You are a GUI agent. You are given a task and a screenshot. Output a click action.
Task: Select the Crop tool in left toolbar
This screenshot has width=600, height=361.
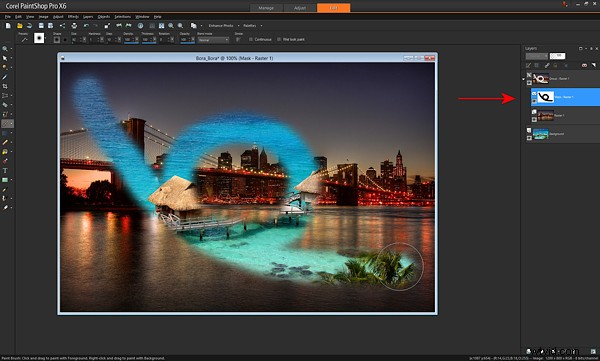coord(5,87)
